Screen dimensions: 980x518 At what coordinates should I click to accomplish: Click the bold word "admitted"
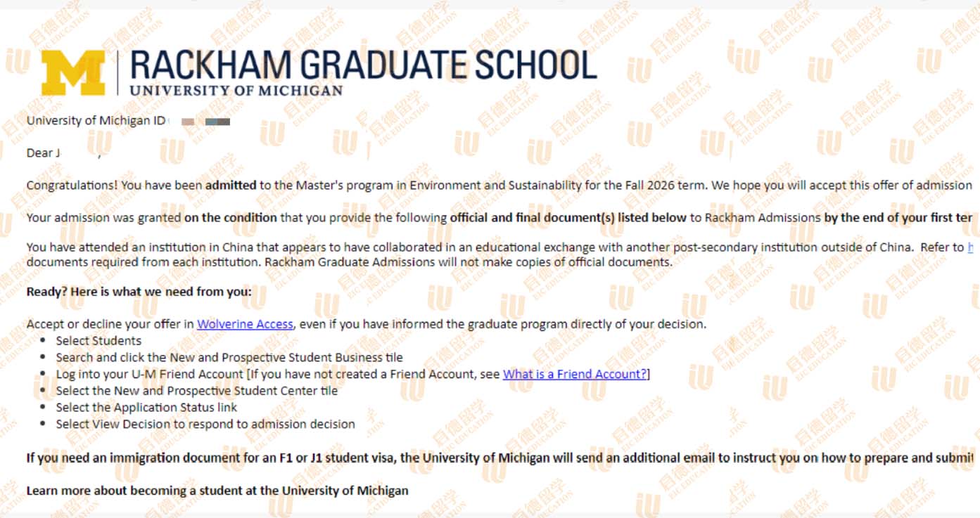click(231, 186)
